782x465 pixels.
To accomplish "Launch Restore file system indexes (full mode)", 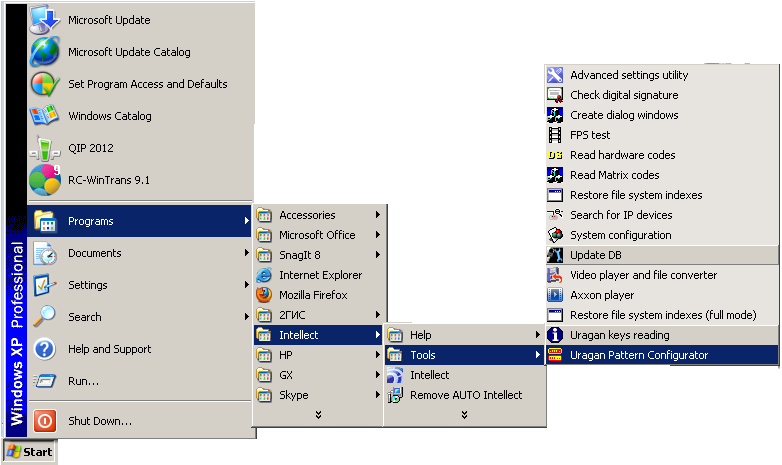I will pyautogui.click(x=662, y=315).
